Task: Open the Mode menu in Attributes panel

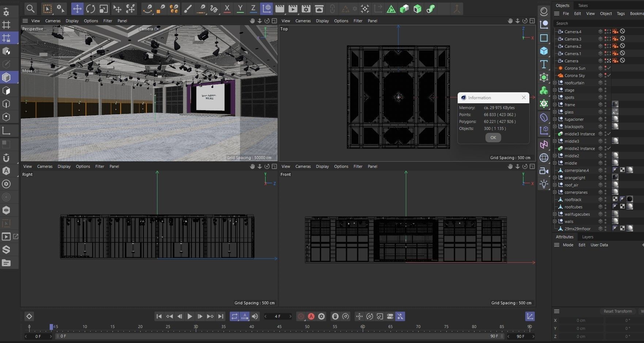Action: pos(568,245)
